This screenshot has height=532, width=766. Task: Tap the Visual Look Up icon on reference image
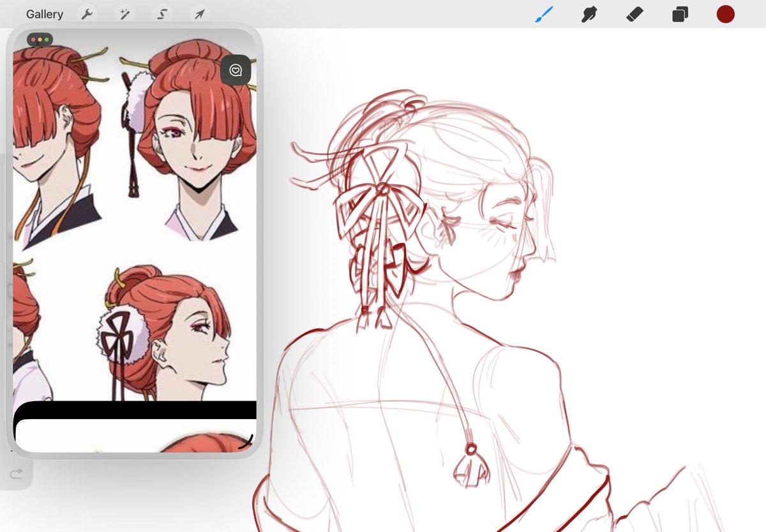click(x=236, y=70)
